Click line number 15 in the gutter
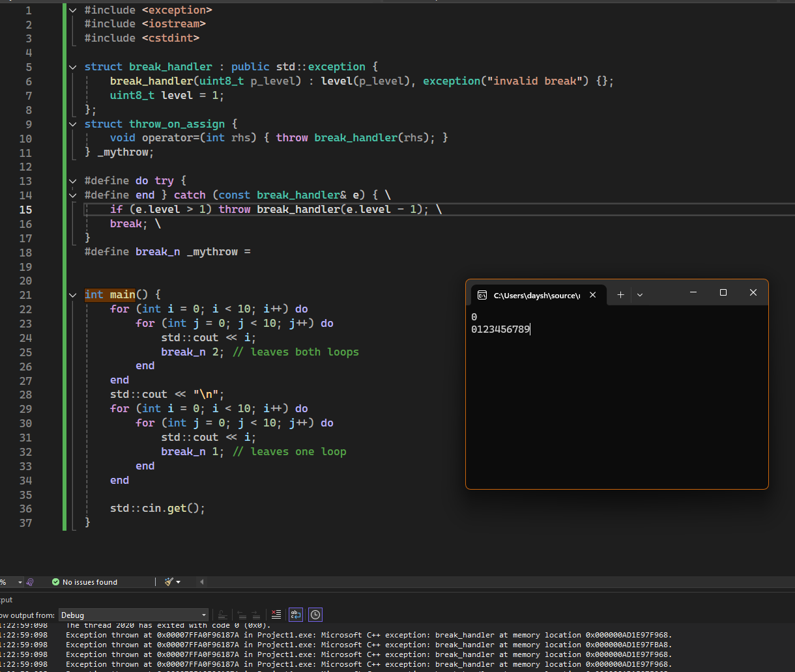This screenshot has height=672, width=795. pyautogui.click(x=25, y=210)
